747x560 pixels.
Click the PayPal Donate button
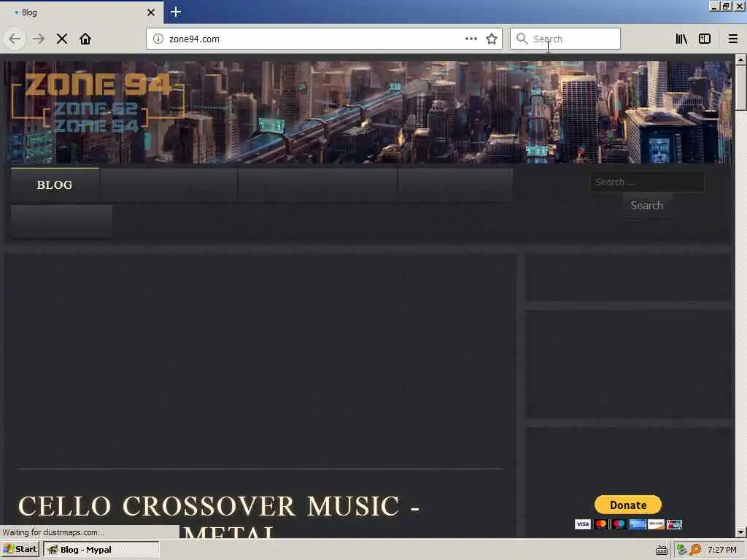pyautogui.click(x=628, y=505)
